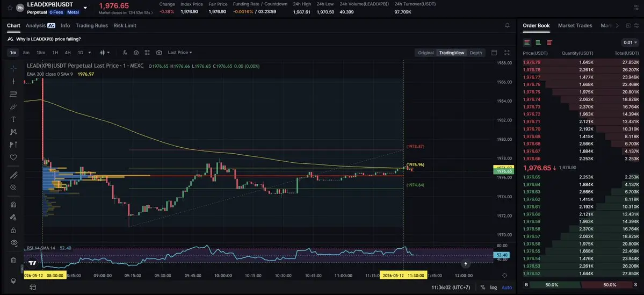Viewport: 644px width, 295px height.
Task: Toggle magnet mode for drawings
Action: click(13, 205)
